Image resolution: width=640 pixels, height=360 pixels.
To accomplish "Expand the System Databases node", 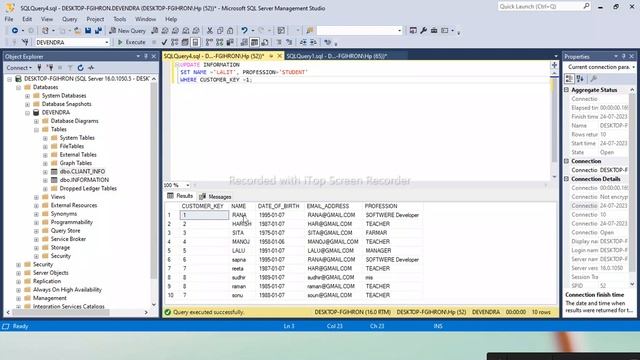I will coord(27,96).
